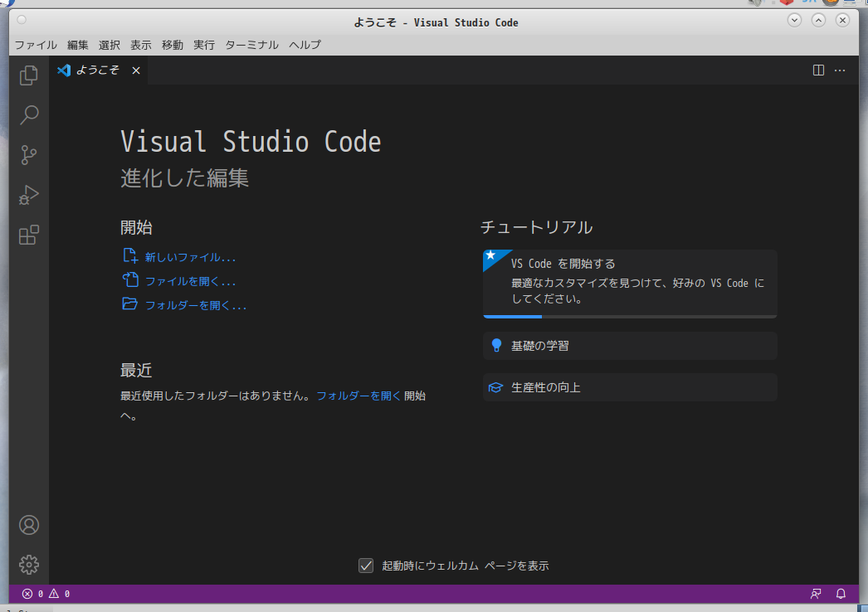Open the notifications bell in status bar
The image size is (868, 612).
pyautogui.click(x=841, y=594)
